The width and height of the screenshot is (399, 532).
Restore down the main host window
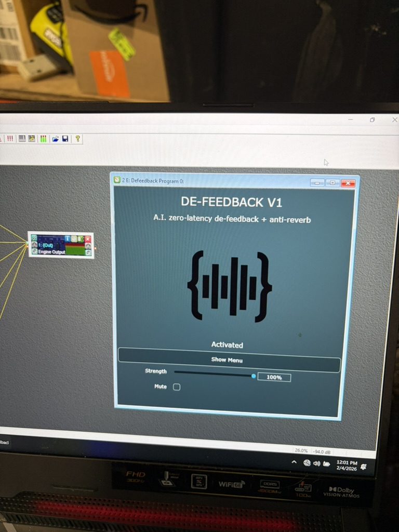click(x=372, y=120)
